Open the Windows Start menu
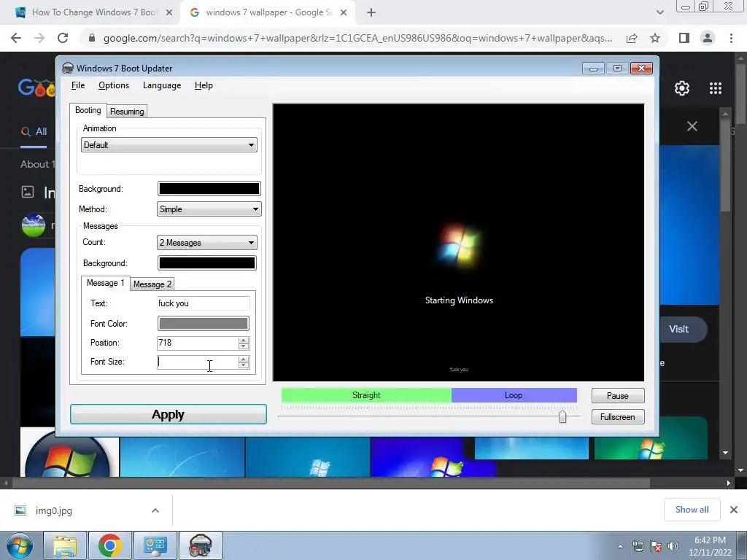This screenshot has width=747, height=560. click(20, 545)
